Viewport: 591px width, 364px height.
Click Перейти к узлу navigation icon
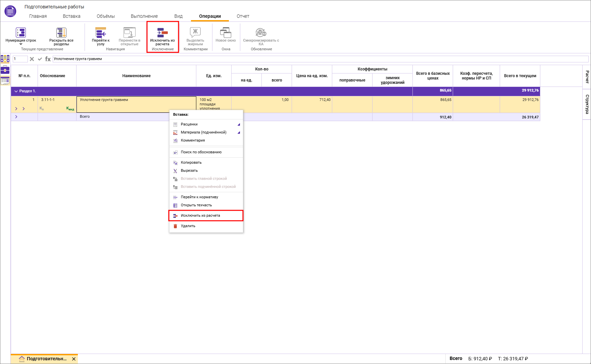100,33
